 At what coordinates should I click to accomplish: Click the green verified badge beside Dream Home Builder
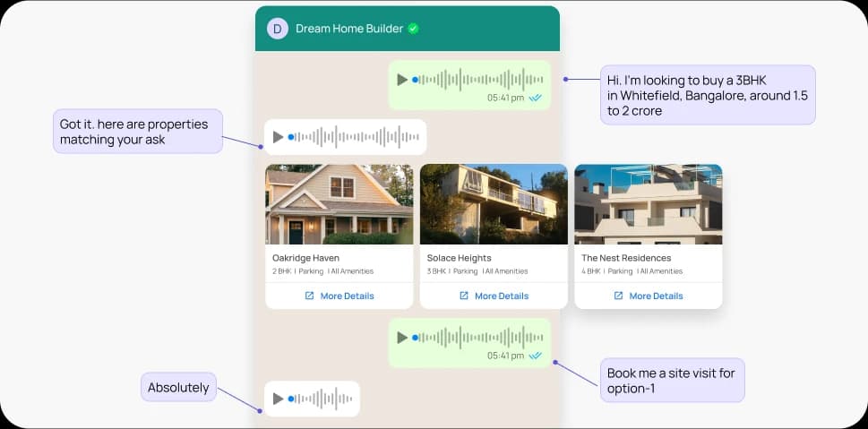coord(413,29)
